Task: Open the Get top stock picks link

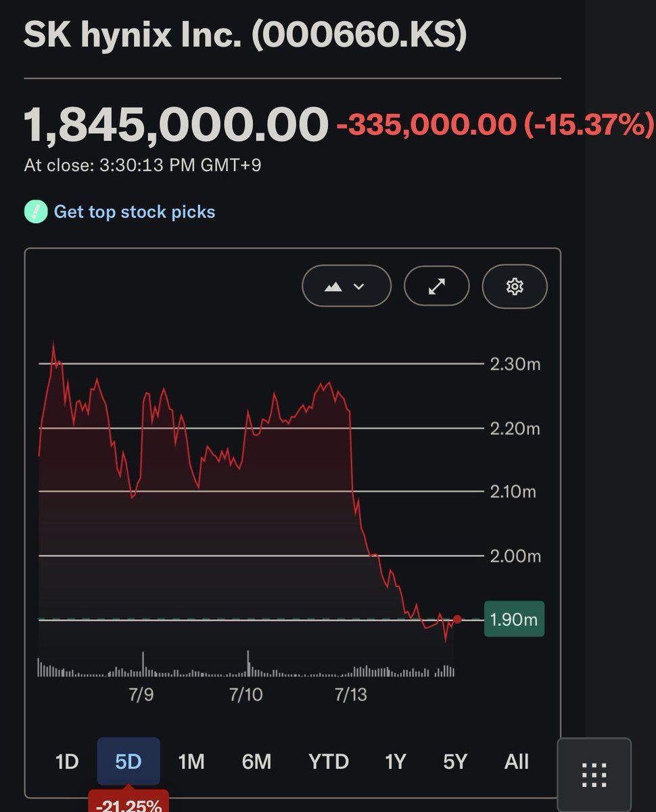Action: click(135, 212)
